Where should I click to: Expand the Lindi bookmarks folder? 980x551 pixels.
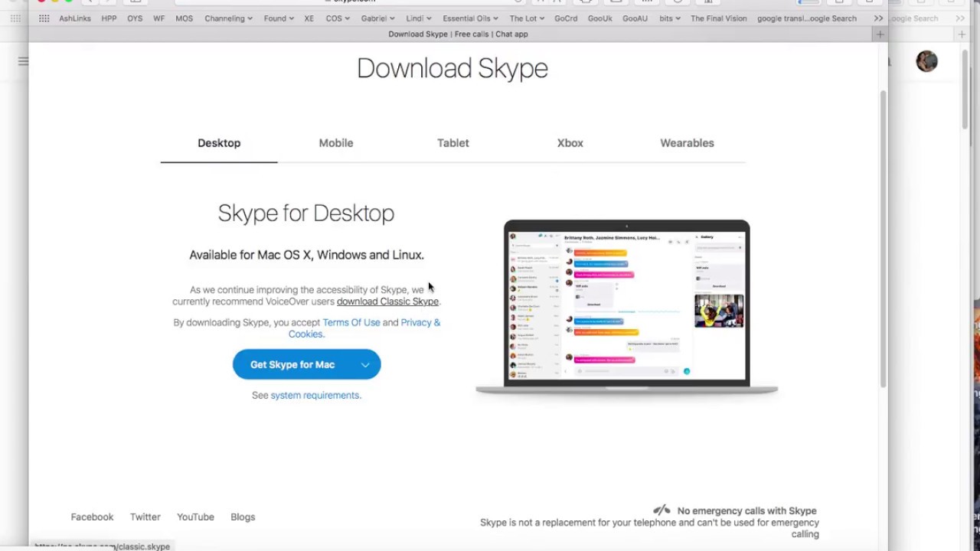pyautogui.click(x=418, y=18)
